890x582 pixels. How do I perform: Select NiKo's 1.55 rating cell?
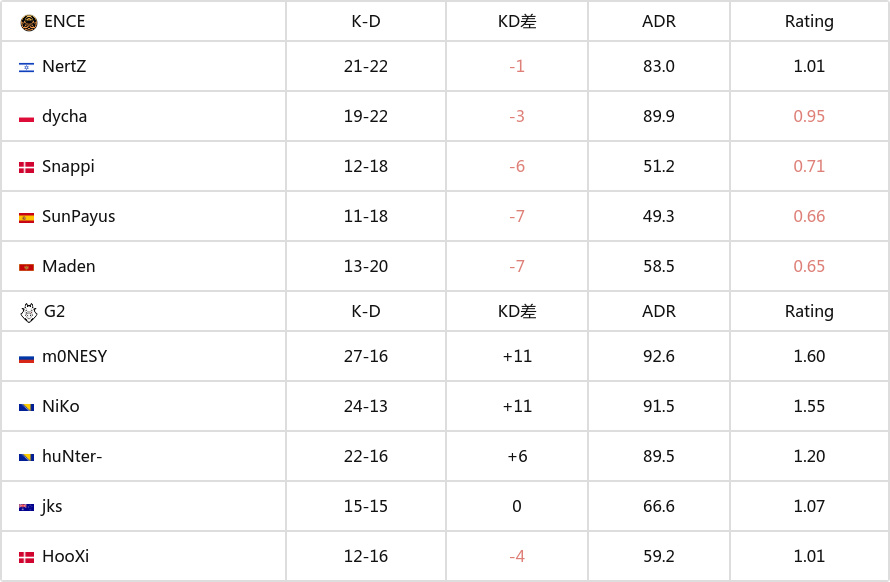click(809, 406)
